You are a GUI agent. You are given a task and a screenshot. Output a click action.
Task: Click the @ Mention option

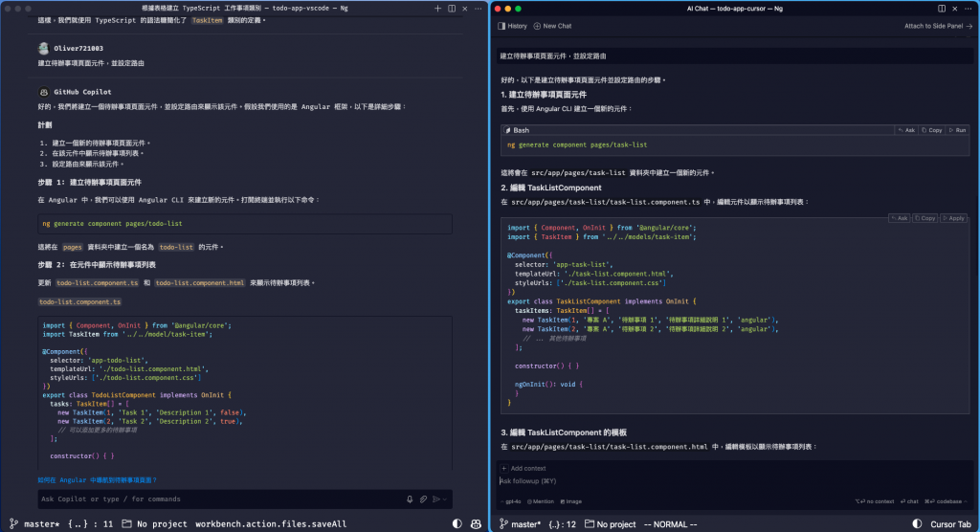541,501
